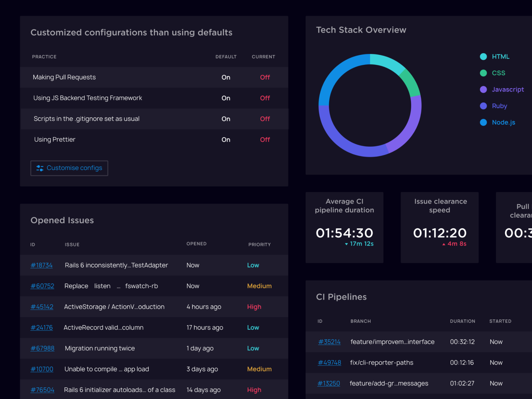Select the CSS legend color indicator

click(483, 73)
